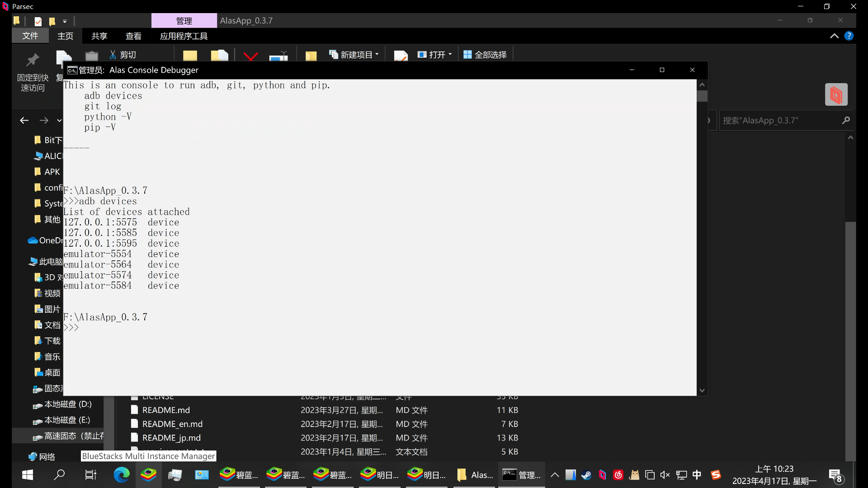Click the 全部选择 button
This screenshot has width=868, height=488.
click(485, 55)
